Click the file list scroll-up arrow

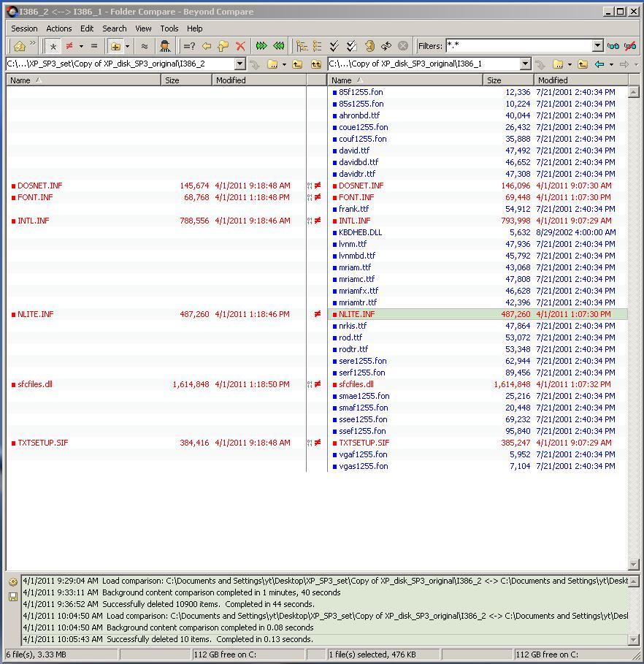(634, 92)
